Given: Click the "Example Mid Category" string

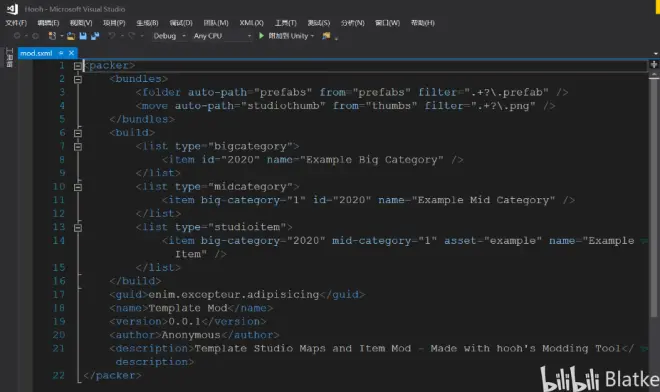Looking at the screenshot, I should (x=483, y=200).
